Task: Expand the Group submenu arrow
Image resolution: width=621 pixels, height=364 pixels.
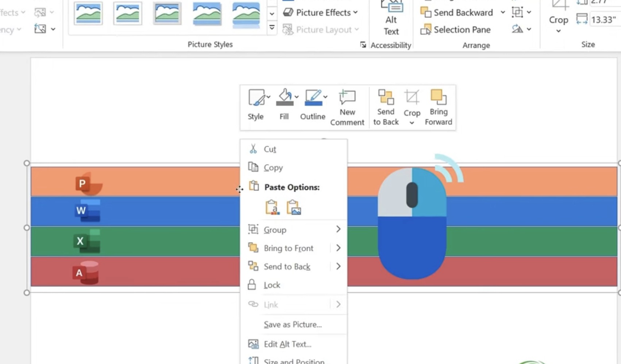Action: pos(338,229)
